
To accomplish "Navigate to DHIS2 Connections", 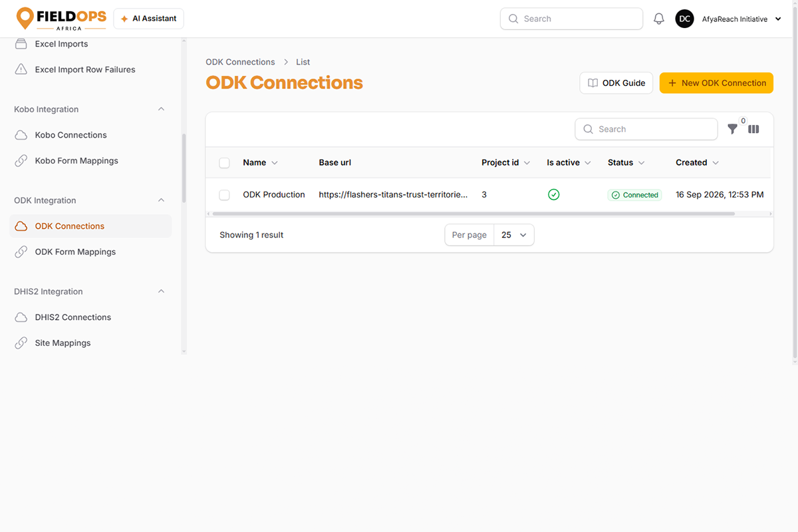I will pyautogui.click(x=90, y=317).
